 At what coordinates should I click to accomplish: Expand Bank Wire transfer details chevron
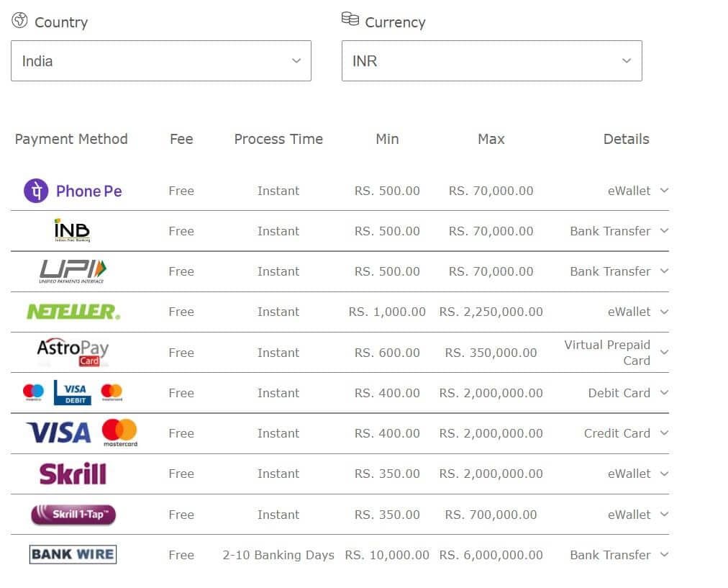[664, 554]
